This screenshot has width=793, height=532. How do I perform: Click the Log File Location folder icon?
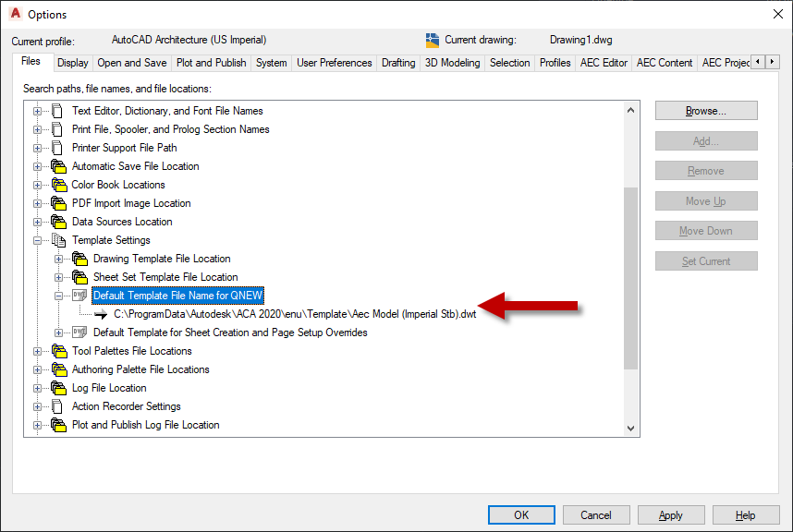58,388
